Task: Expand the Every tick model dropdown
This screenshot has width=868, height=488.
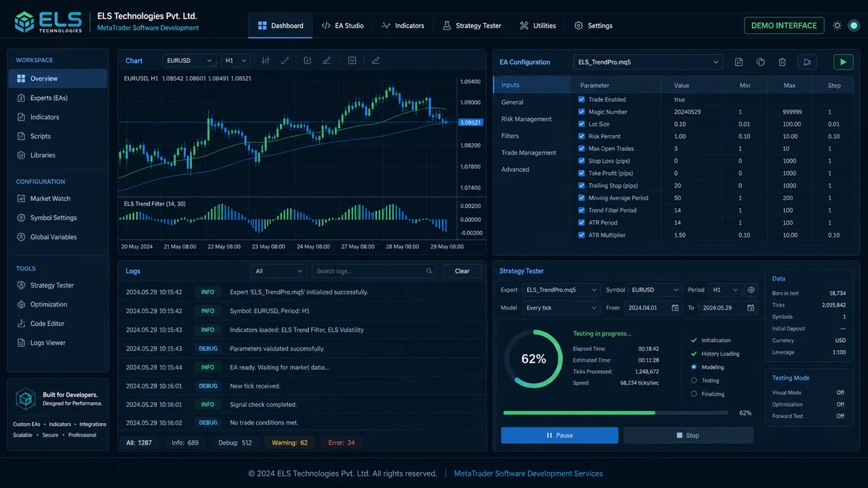Action: tap(561, 308)
